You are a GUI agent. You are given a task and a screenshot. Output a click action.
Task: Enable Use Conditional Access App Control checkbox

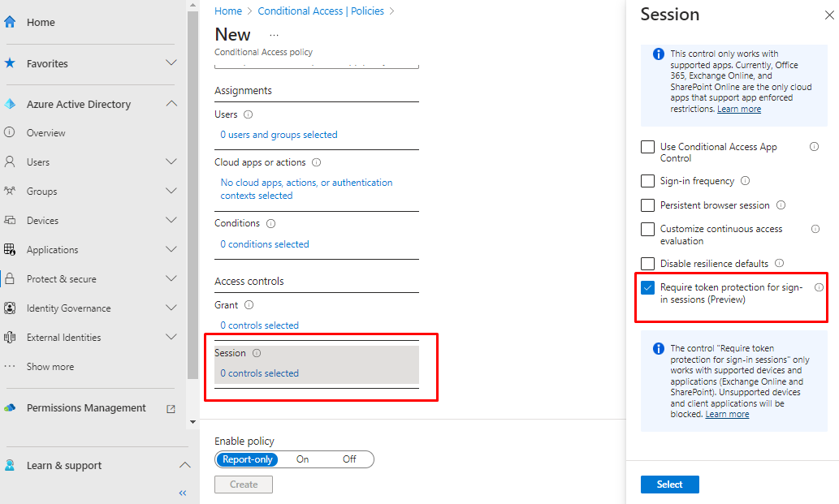point(647,147)
